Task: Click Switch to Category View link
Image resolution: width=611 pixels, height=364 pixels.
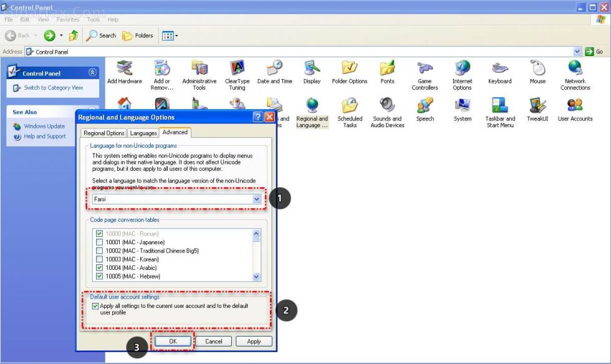Action: coord(53,88)
